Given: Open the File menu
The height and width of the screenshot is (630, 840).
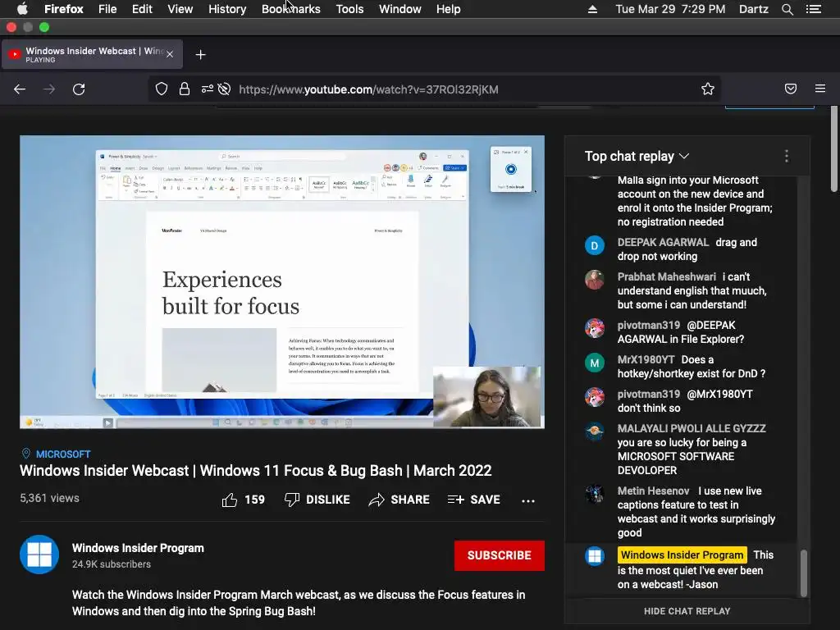Looking at the screenshot, I should 107,9.
